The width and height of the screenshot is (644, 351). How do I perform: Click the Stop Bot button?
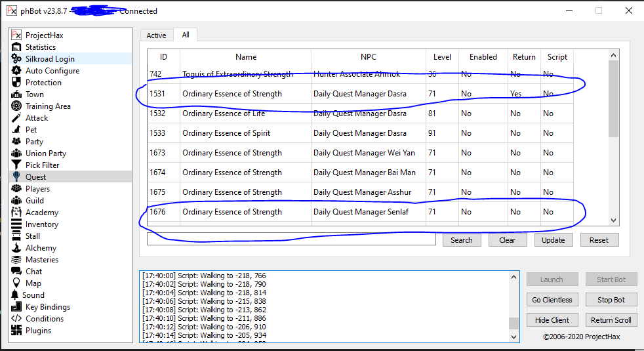click(611, 300)
